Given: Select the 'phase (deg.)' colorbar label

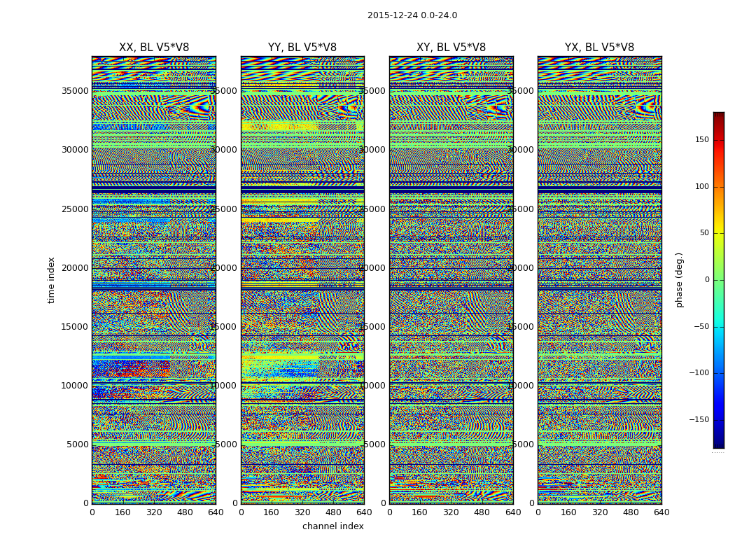Looking at the screenshot, I should [679, 280].
